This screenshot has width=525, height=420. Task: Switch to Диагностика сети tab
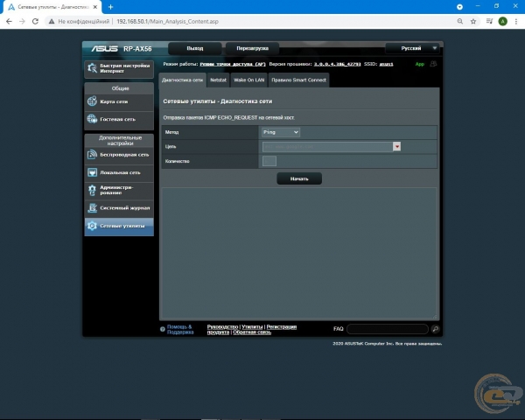pyautogui.click(x=183, y=80)
